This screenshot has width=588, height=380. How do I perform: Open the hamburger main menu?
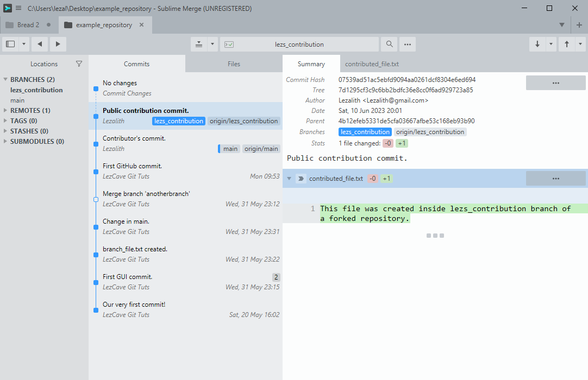point(18,8)
